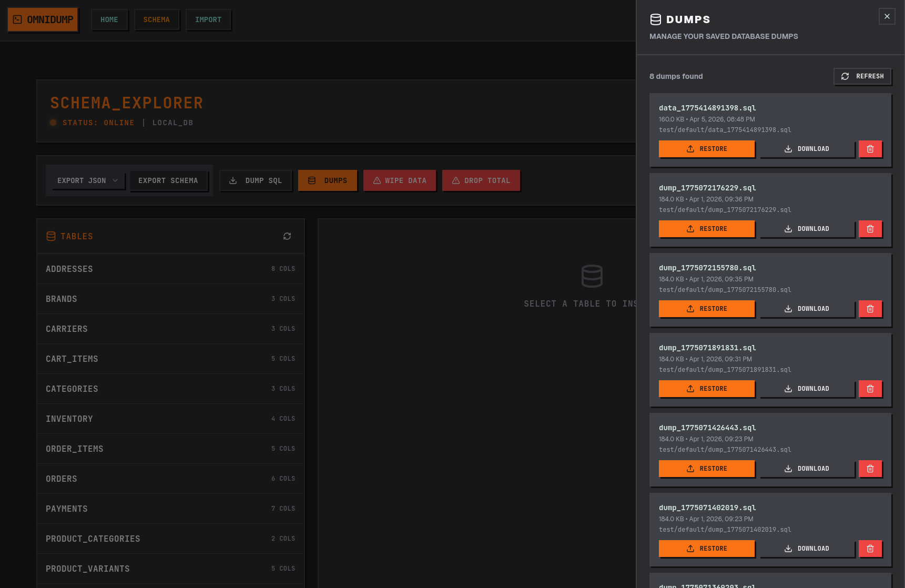Switch to the SCHEMA tab
The height and width of the screenshot is (588, 905).
point(157,19)
